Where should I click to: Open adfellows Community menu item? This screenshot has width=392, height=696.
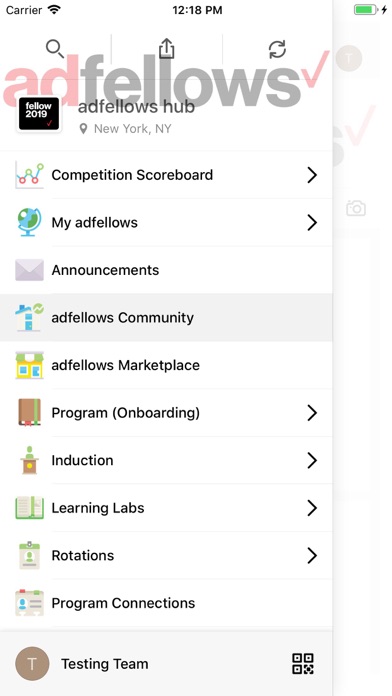(166, 317)
